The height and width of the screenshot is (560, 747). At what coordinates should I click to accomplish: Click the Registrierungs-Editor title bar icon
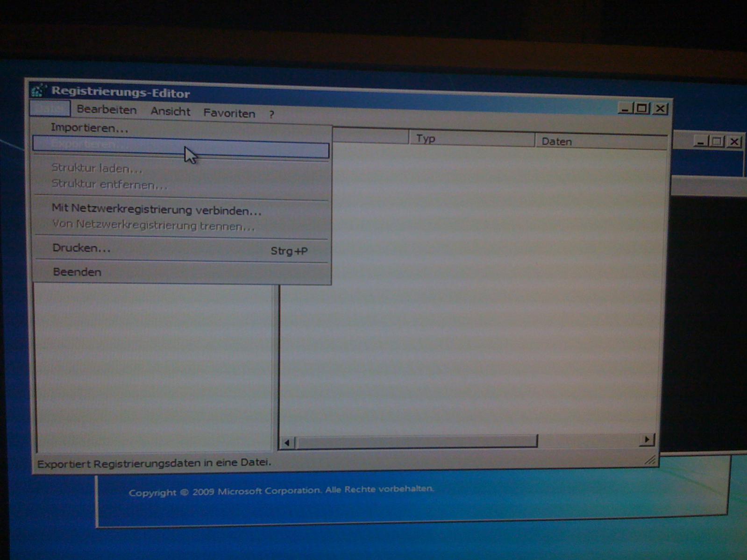(38, 90)
